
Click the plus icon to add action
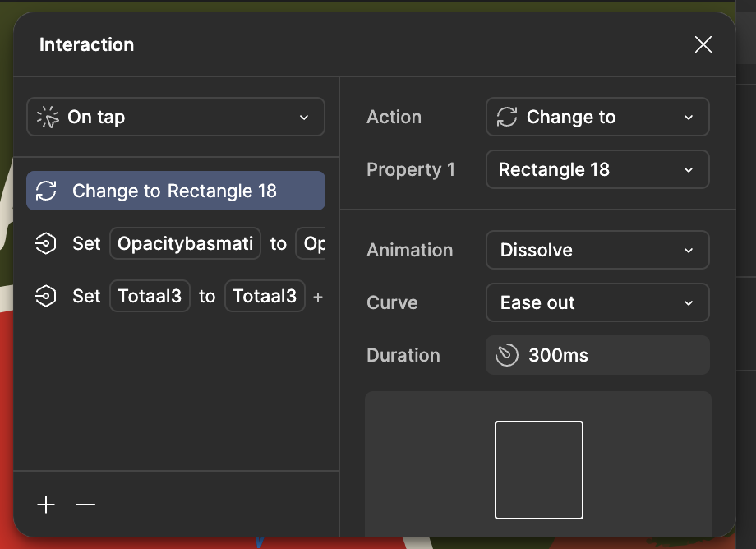tap(46, 505)
